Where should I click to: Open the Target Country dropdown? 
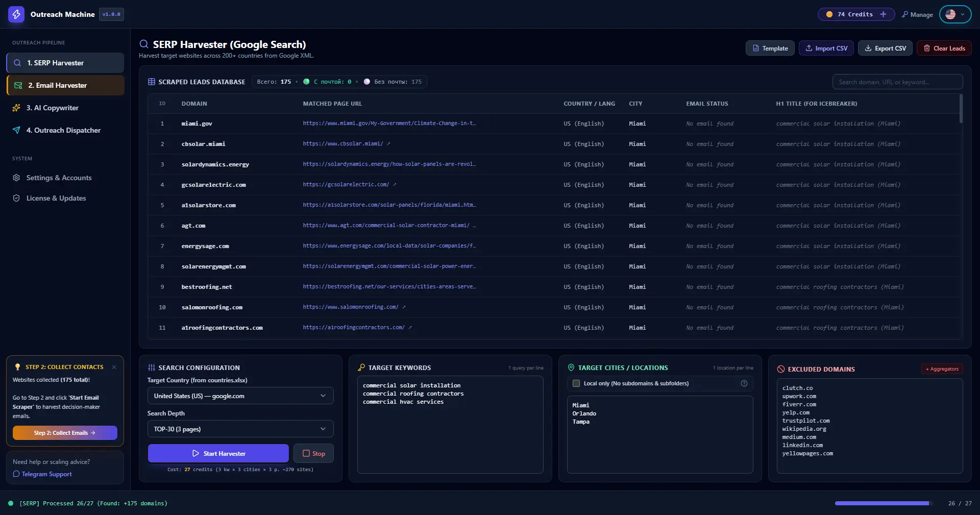240,396
